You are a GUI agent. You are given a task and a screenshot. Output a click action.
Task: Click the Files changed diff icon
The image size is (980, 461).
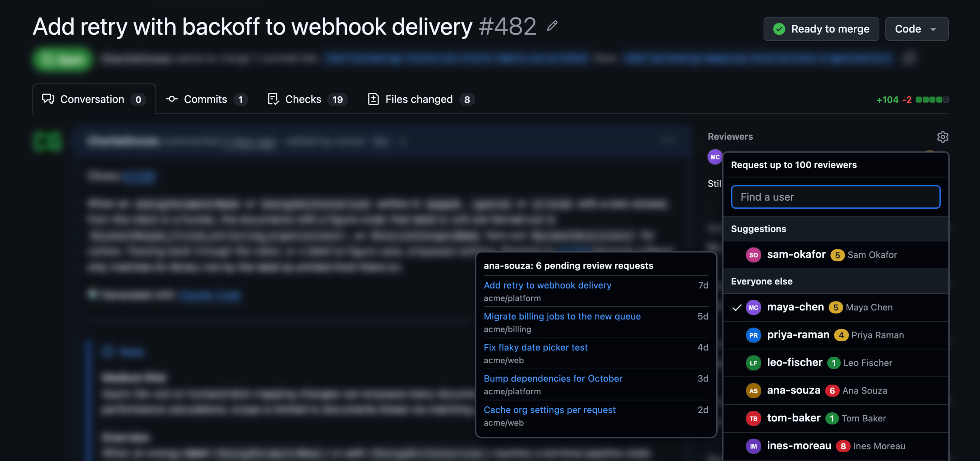pyautogui.click(x=373, y=99)
